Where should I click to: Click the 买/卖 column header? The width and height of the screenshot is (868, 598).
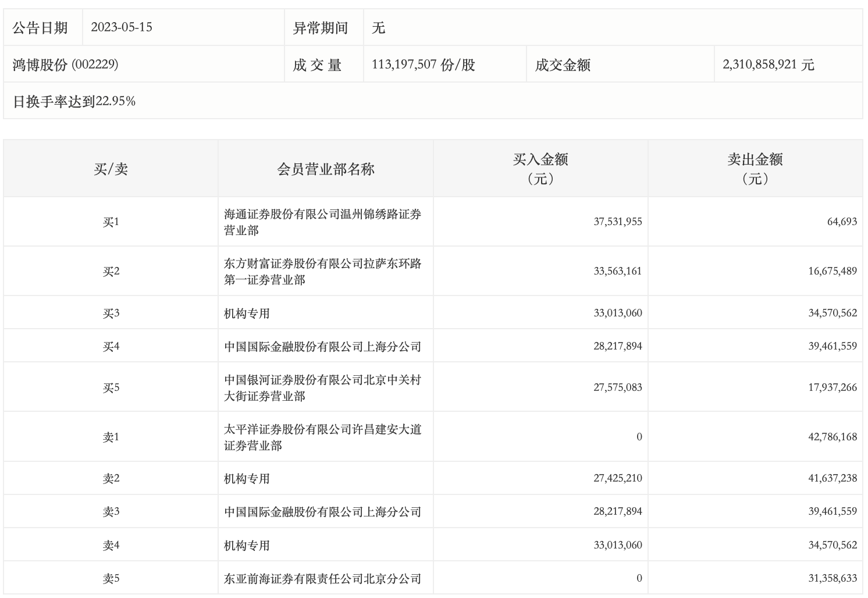tap(111, 169)
